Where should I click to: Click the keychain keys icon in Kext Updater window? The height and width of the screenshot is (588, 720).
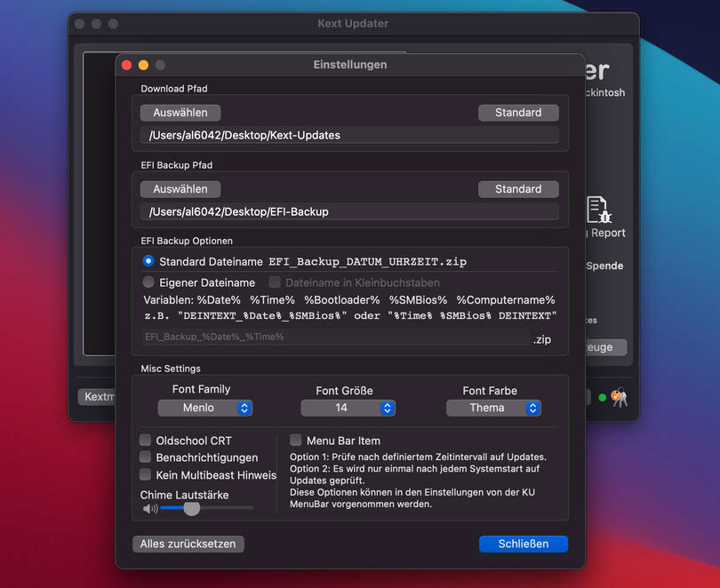(x=619, y=397)
